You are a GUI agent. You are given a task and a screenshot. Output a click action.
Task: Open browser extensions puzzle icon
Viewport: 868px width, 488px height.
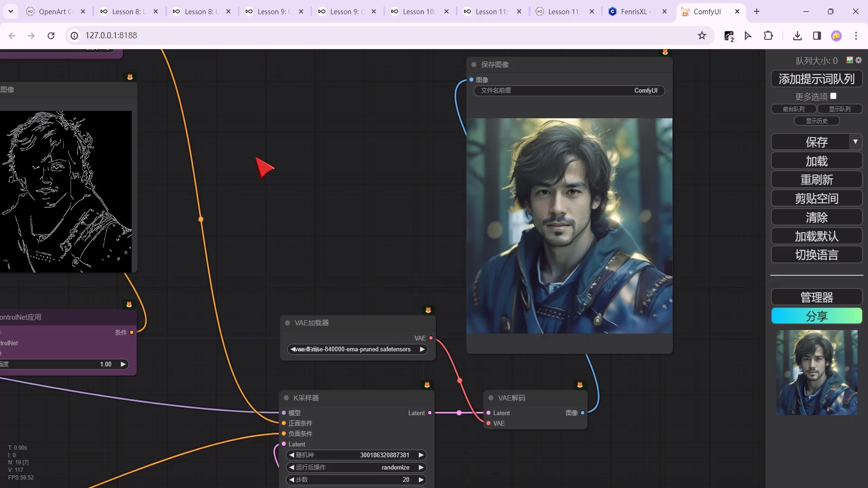tap(768, 35)
